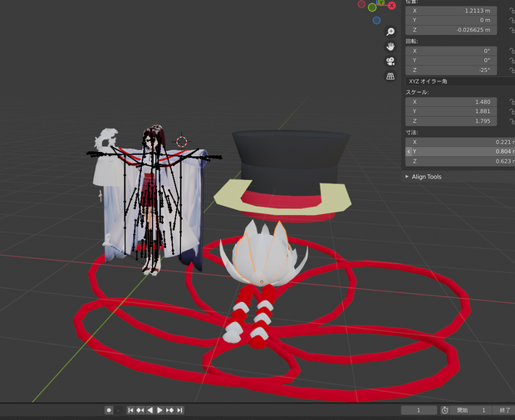Click dimensions Z field 0.623
Screen dimensions: 515x420
pyautogui.click(x=460, y=161)
